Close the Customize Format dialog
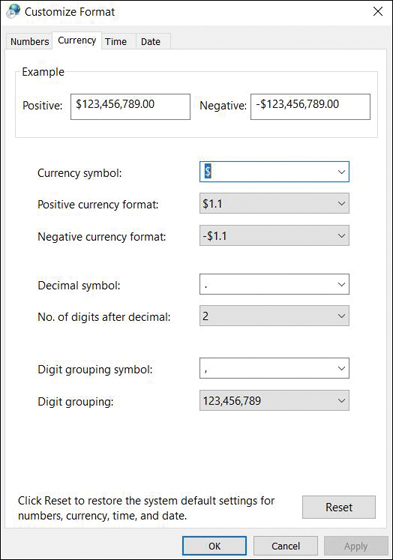Screen dimensions: 393x560 378,11
